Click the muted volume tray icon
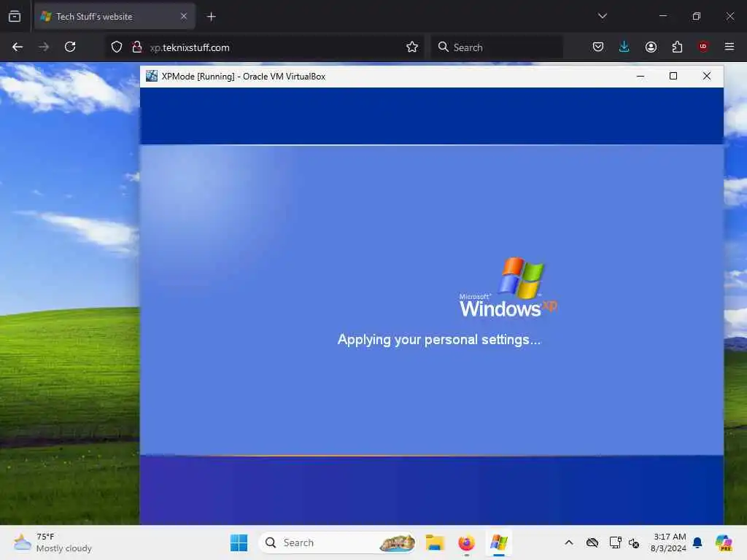This screenshot has width=747, height=560. click(634, 542)
